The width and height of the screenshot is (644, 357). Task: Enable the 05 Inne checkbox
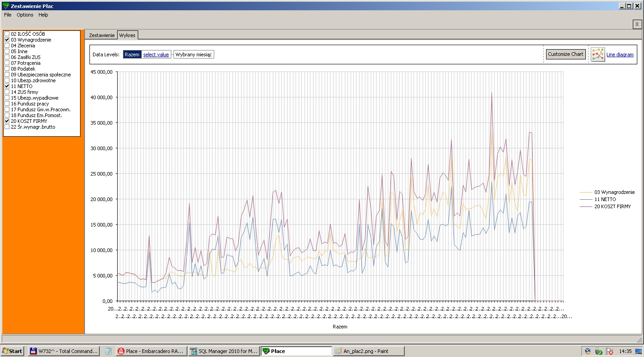(7, 51)
